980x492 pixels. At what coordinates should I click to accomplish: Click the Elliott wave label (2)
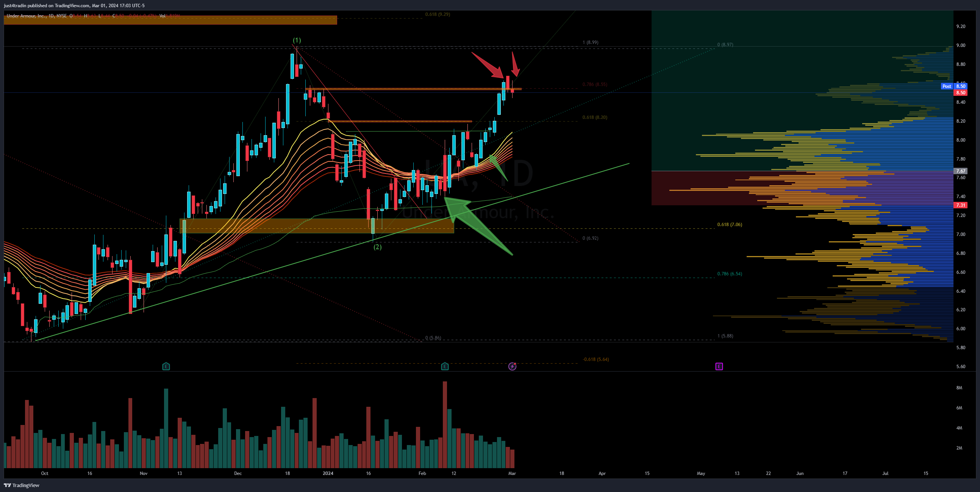377,247
